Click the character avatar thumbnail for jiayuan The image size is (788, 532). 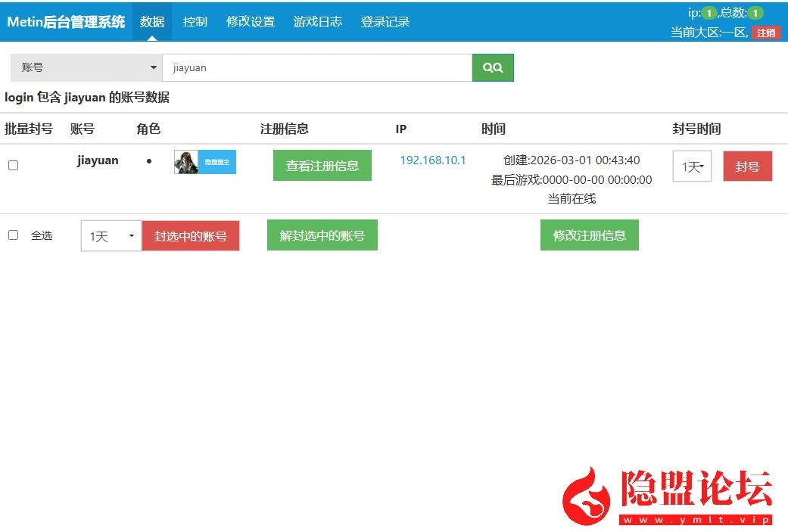pos(204,162)
